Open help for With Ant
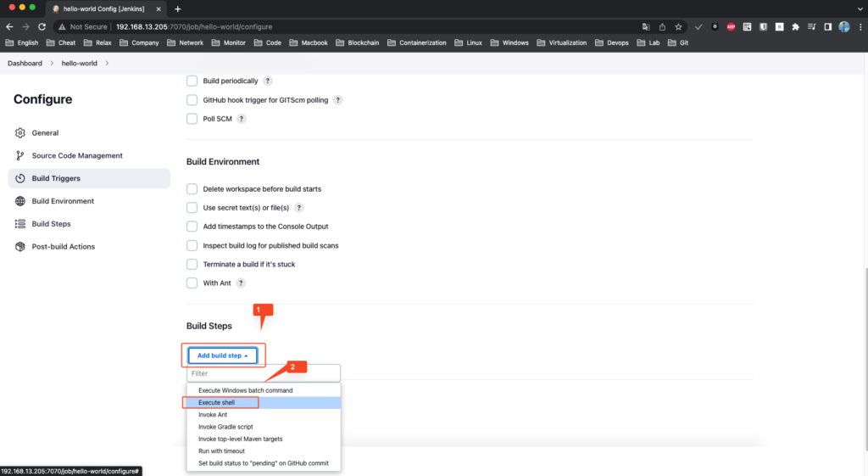Viewport: 868px width, 476px height. (x=241, y=283)
